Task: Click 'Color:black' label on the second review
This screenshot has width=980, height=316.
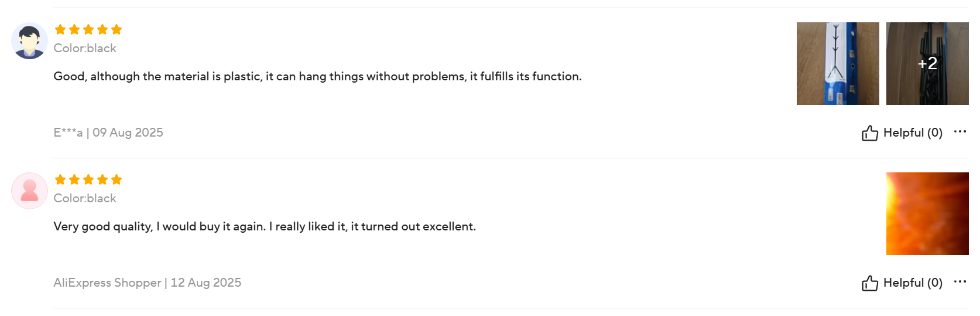Action: tap(85, 198)
